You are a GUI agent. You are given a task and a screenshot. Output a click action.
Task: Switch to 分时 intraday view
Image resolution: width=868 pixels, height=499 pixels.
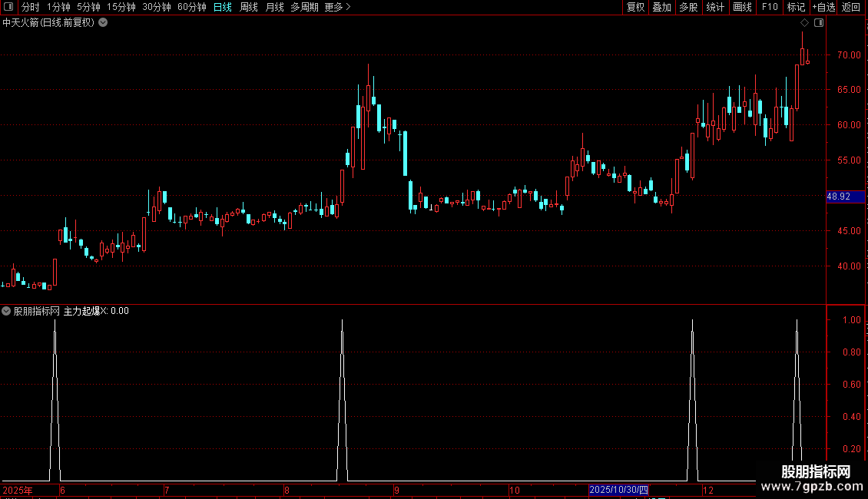click(31, 7)
